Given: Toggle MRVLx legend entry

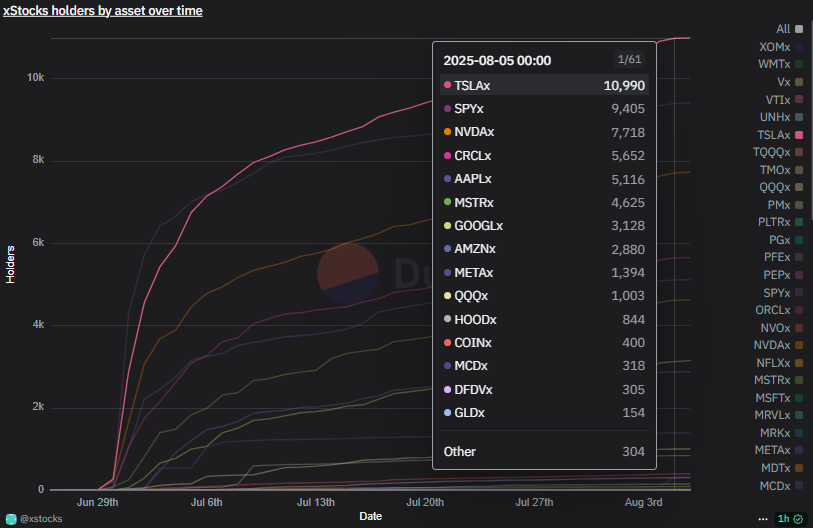Looking at the screenshot, I should click(x=779, y=415).
